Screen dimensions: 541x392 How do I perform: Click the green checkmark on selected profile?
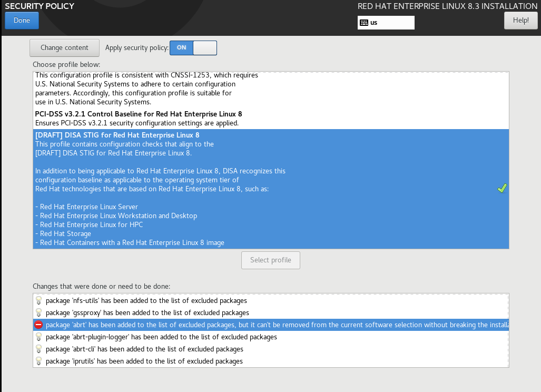(502, 188)
